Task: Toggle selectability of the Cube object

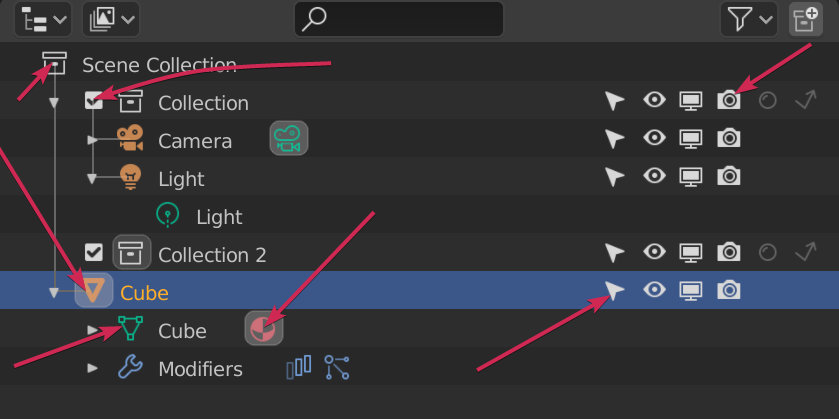Action: tap(615, 291)
